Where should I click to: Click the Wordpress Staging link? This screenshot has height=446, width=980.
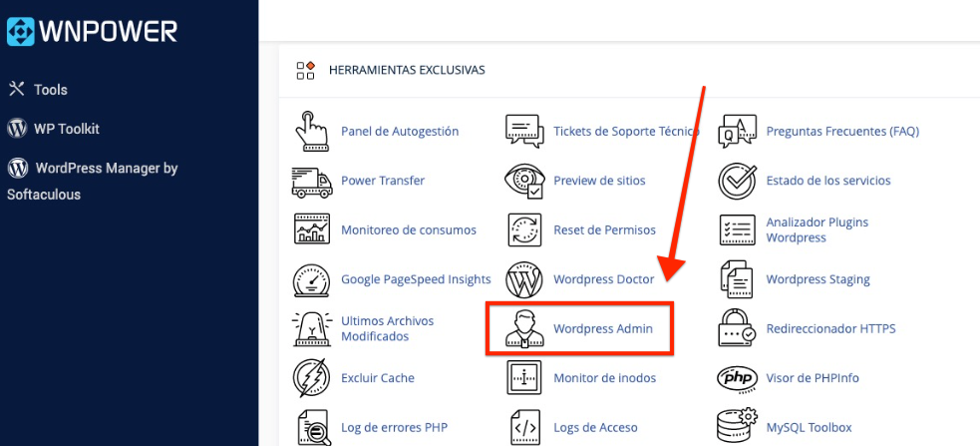(817, 279)
